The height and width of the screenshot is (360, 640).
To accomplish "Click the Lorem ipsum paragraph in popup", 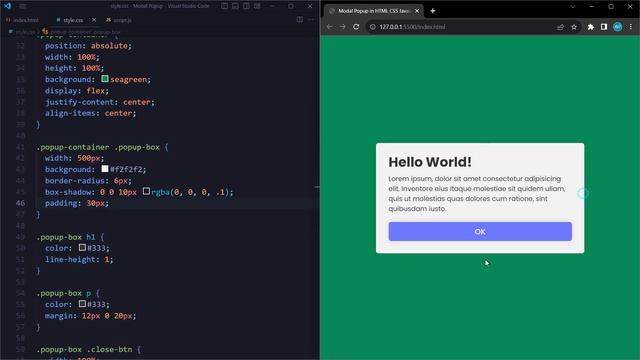I will click(477, 193).
